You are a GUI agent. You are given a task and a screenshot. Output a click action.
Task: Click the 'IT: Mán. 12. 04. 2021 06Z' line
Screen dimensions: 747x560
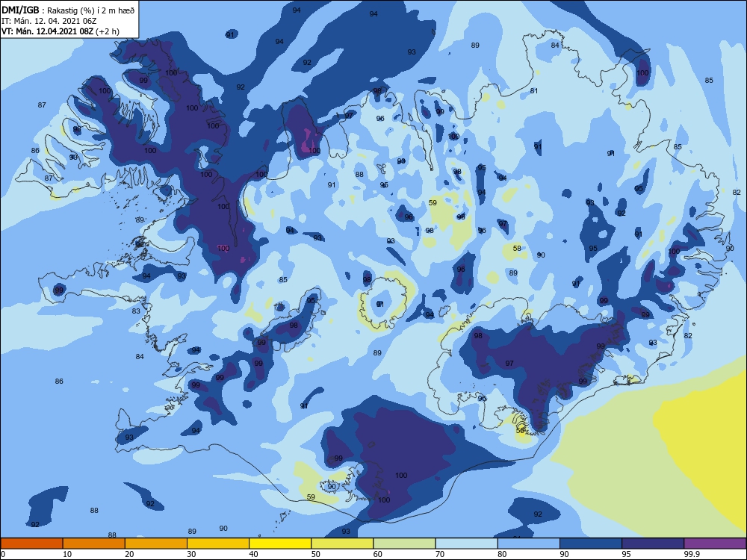click(49, 21)
